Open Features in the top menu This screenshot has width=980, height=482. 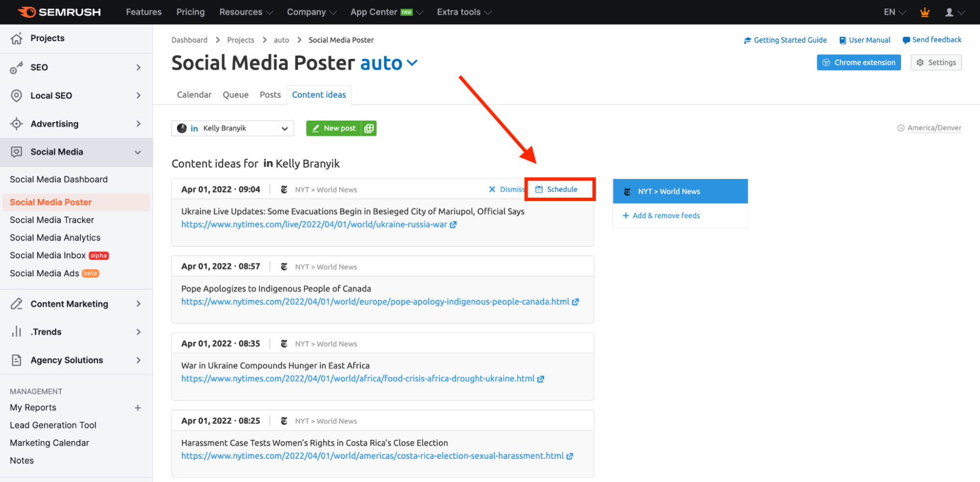pos(144,12)
